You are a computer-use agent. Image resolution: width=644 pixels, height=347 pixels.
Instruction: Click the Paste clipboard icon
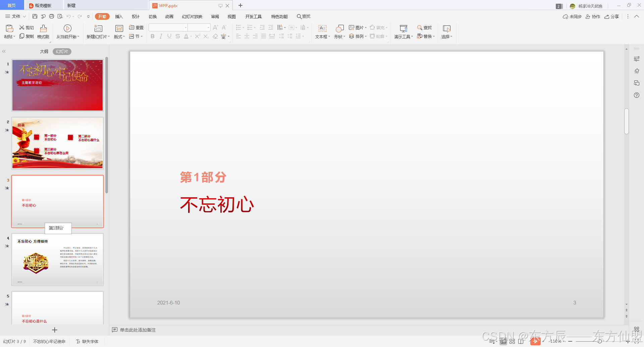coord(9,28)
